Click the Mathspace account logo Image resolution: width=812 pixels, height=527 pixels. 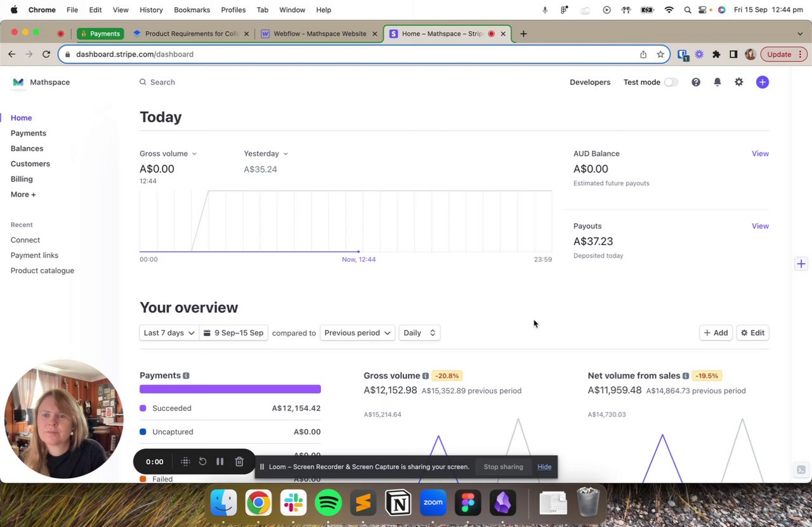click(18, 82)
